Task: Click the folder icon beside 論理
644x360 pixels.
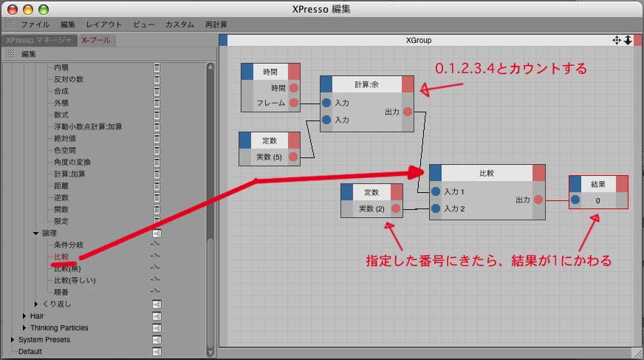Action: pos(157,234)
